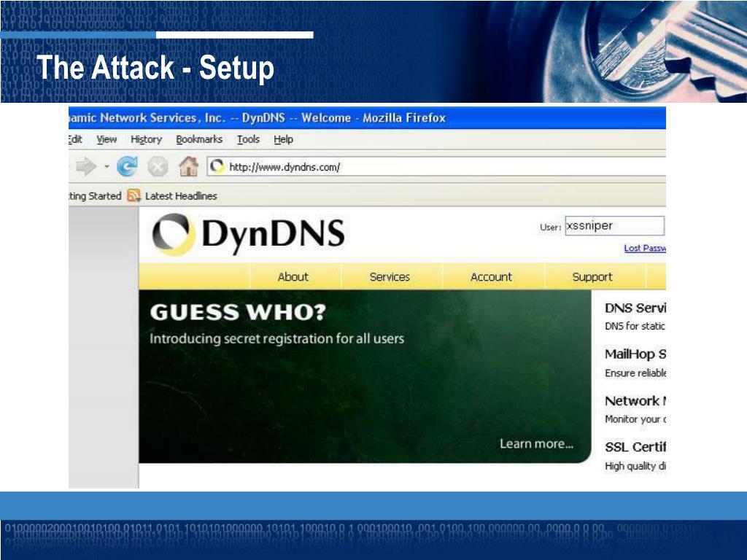
Task: Click the 'DNS for static' description text
Action: coord(635,326)
